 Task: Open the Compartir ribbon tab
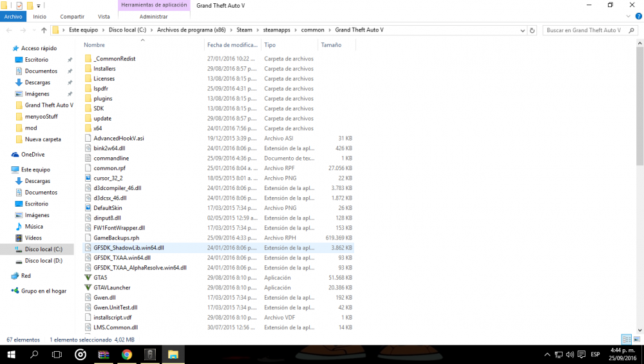72,17
